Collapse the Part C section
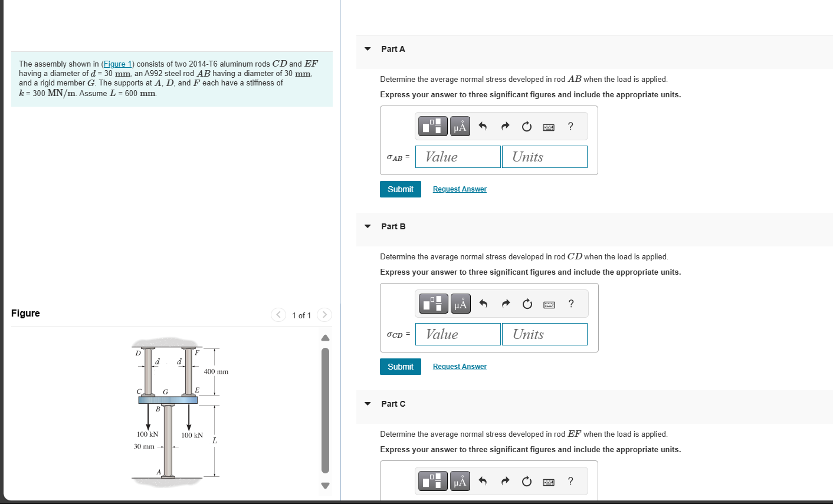 point(367,404)
